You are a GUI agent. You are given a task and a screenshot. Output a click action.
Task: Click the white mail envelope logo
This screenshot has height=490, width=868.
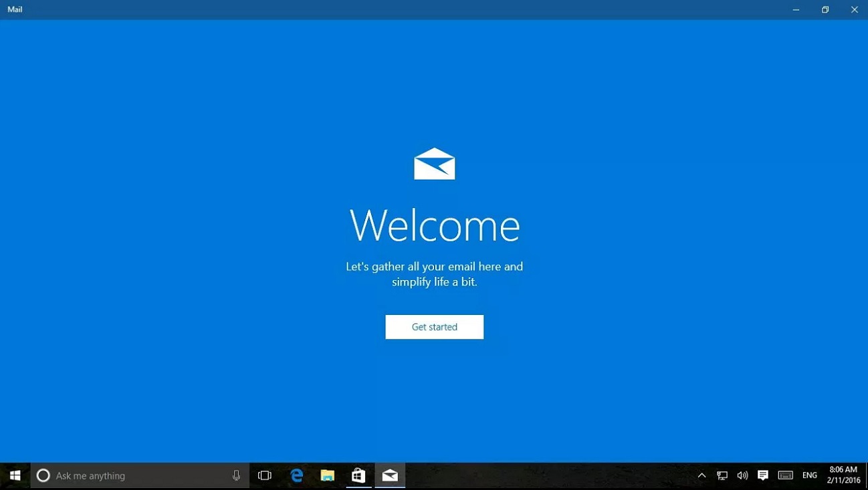435,164
